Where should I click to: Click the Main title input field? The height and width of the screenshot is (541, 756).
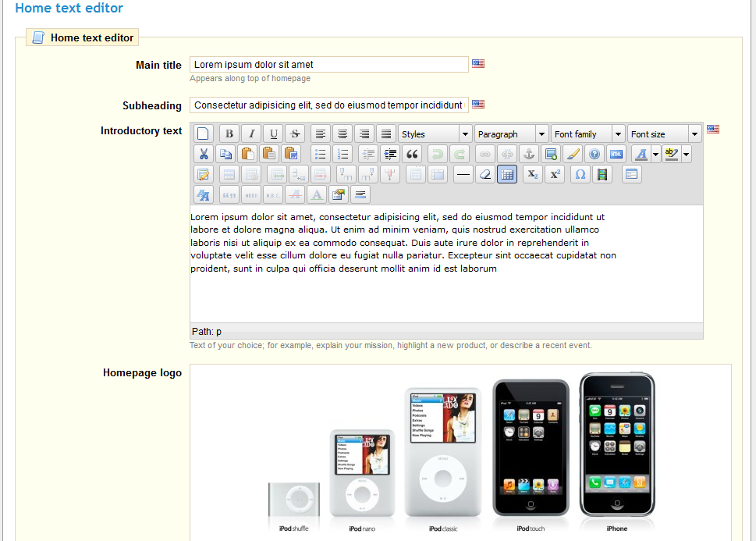(328, 65)
